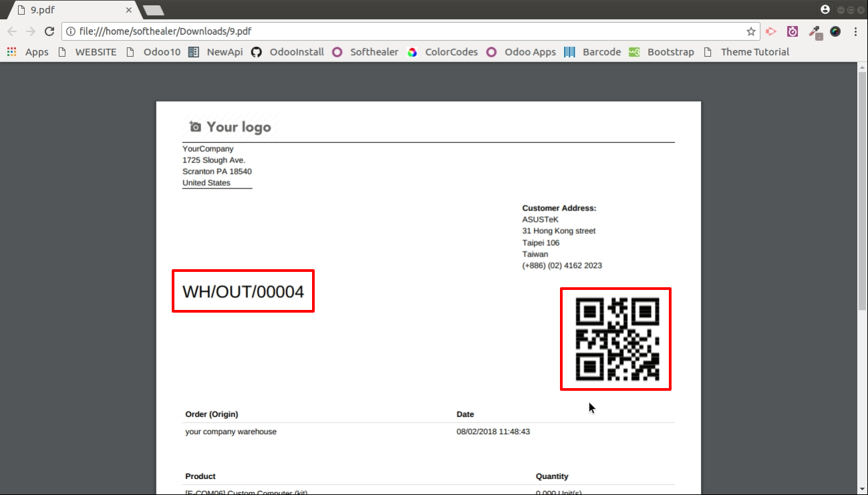Image resolution: width=868 pixels, height=495 pixels.
Task: Open the Apps grid shortcut
Action: (x=28, y=52)
